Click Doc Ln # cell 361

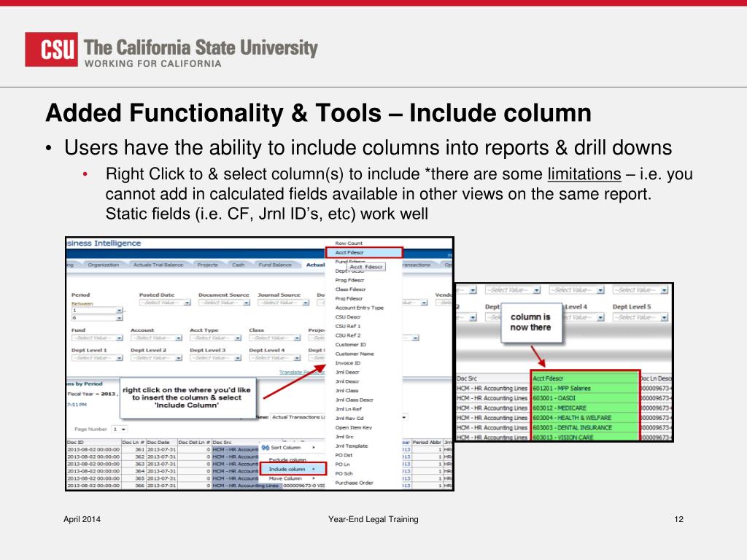pos(133,449)
